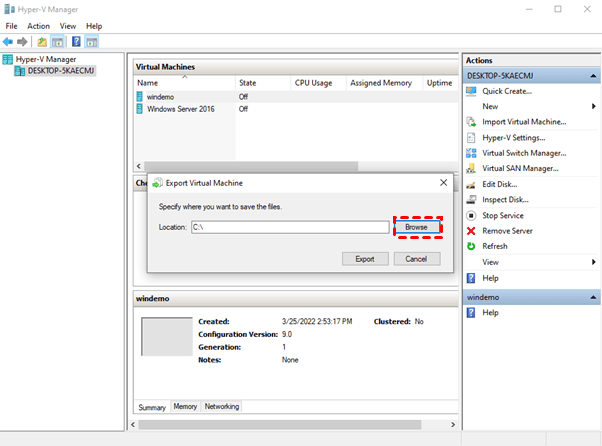Click the Virtual SAN Manager icon
This screenshot has height=446, width=602.
click(x=471, y=168)
